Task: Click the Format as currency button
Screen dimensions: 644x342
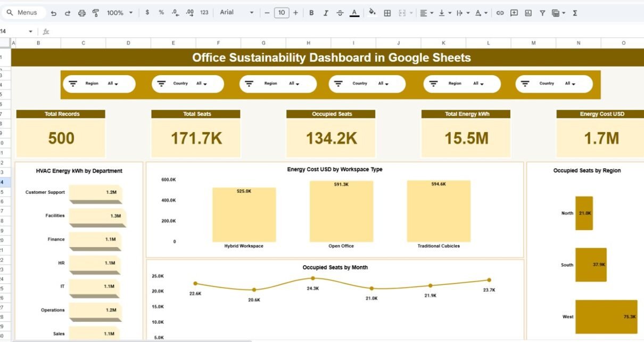Action: (147, 13)
